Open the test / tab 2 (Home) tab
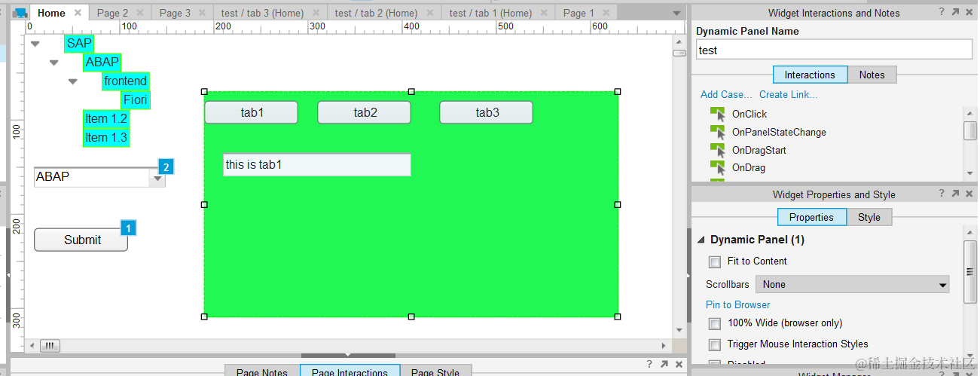Screen dimensions: 980x376 pyautogui.click(x=376, y=13)
